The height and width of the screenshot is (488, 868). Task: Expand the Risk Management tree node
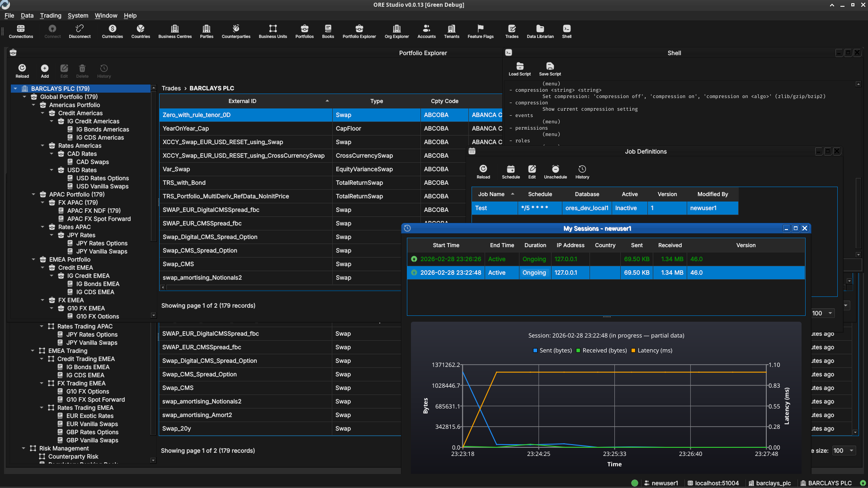[x=24, y=448]
